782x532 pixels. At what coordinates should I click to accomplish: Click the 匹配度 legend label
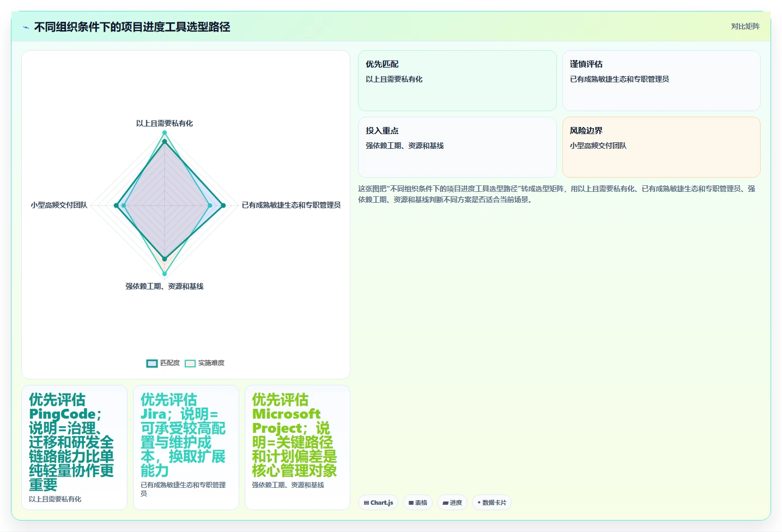click(170, 363)
